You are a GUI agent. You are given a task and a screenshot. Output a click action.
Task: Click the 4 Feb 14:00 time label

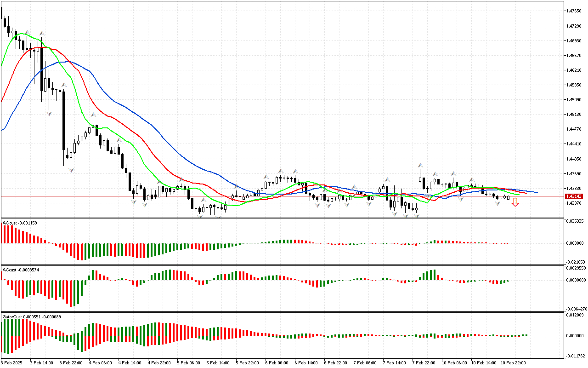130,362
